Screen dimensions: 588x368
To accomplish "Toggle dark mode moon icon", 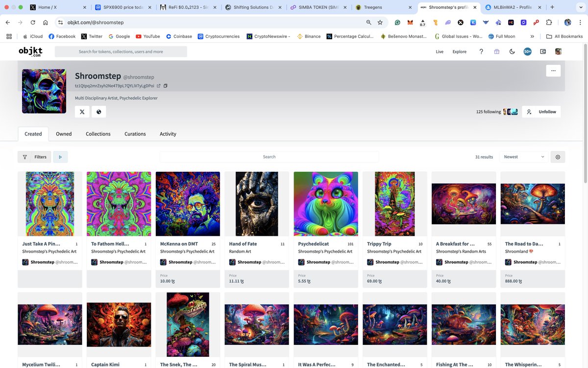I will (x=512, y=52).
